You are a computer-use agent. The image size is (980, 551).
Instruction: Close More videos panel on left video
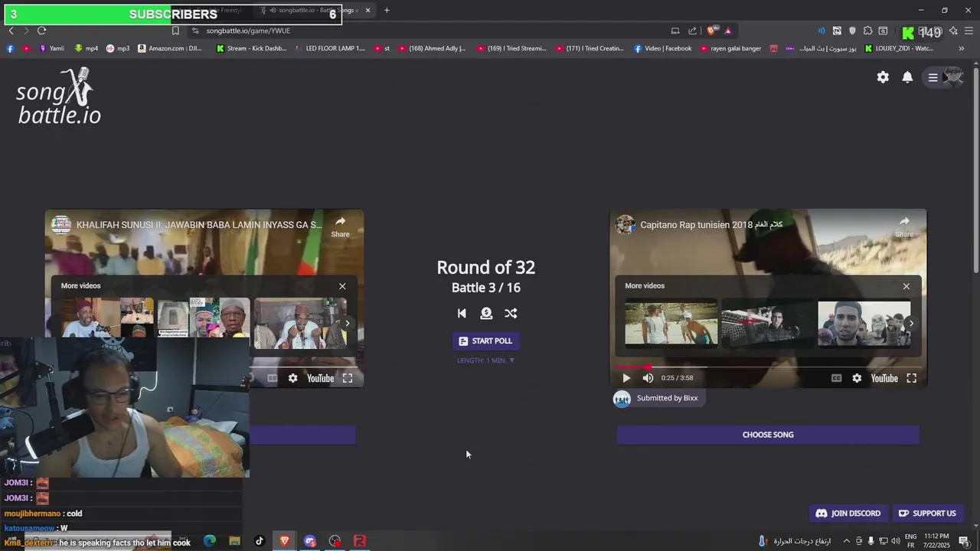pyautogui.click(x=342, y=285)
